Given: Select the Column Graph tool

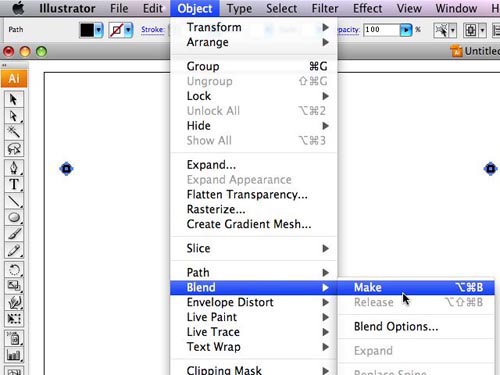Looking at the screenshot, I should pos(14,355).
